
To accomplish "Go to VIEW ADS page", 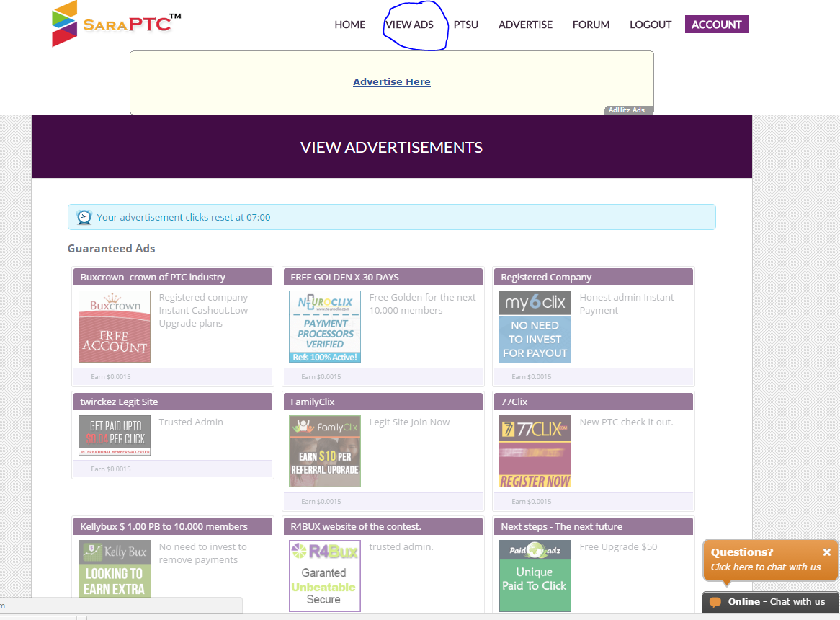I will tap(409, 25).
